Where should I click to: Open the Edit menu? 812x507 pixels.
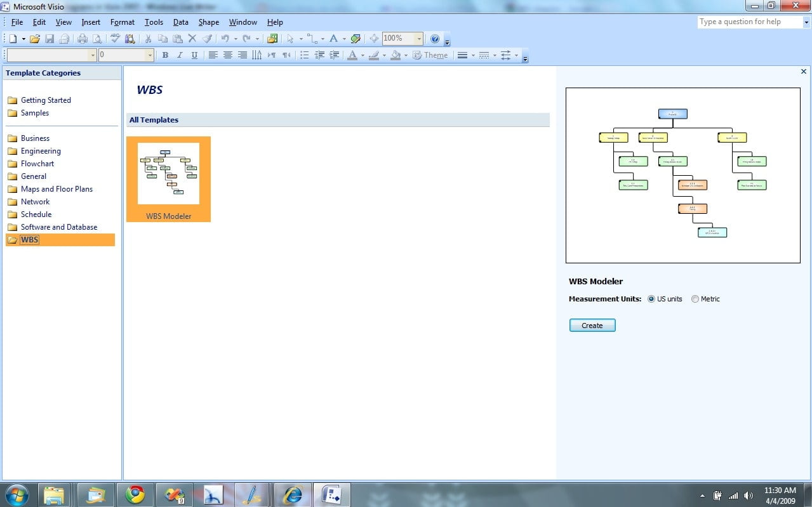39,22
